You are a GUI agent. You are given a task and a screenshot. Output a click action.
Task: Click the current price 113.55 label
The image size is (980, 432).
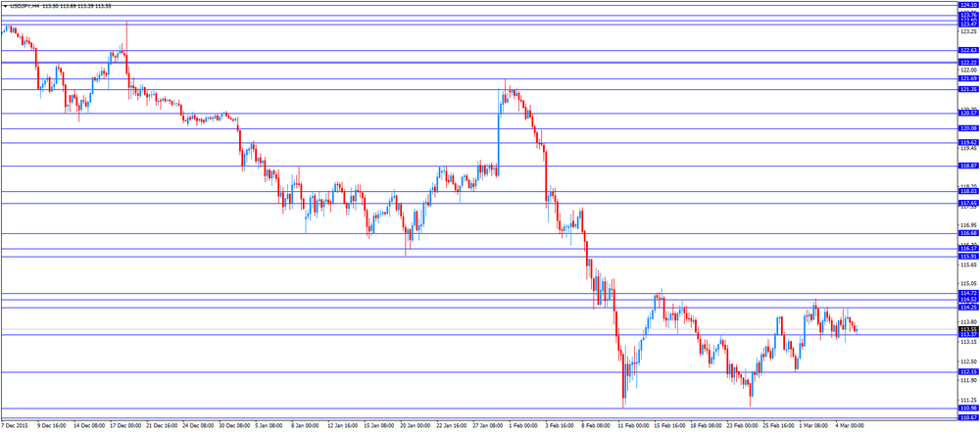point(968,329)
